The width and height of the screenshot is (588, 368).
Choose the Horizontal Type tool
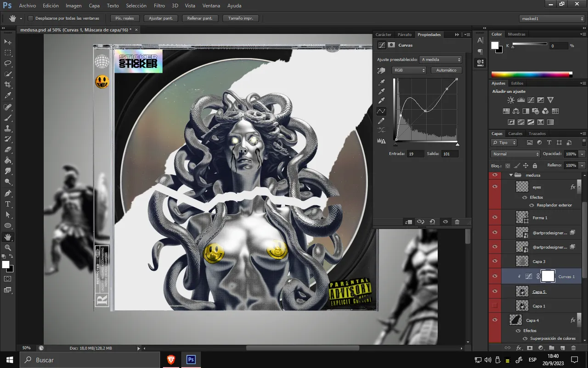(8, 204)
